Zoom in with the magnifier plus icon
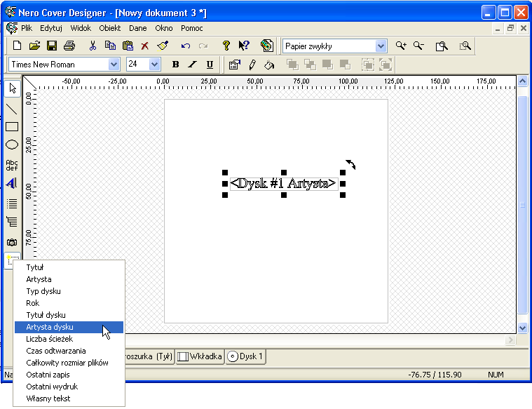This screenshot has height=409, width=532. point(401,46)
